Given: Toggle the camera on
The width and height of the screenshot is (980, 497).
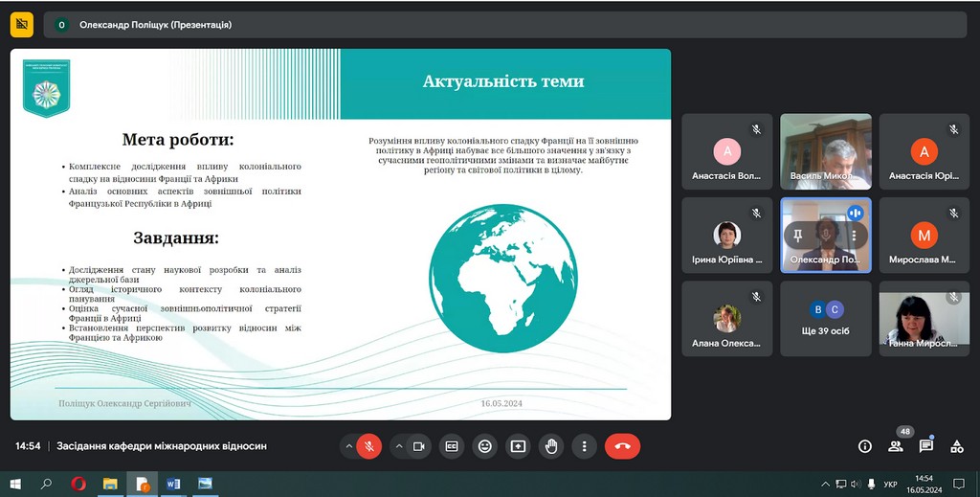Looking at the screenshot, I should coord(418,446).
